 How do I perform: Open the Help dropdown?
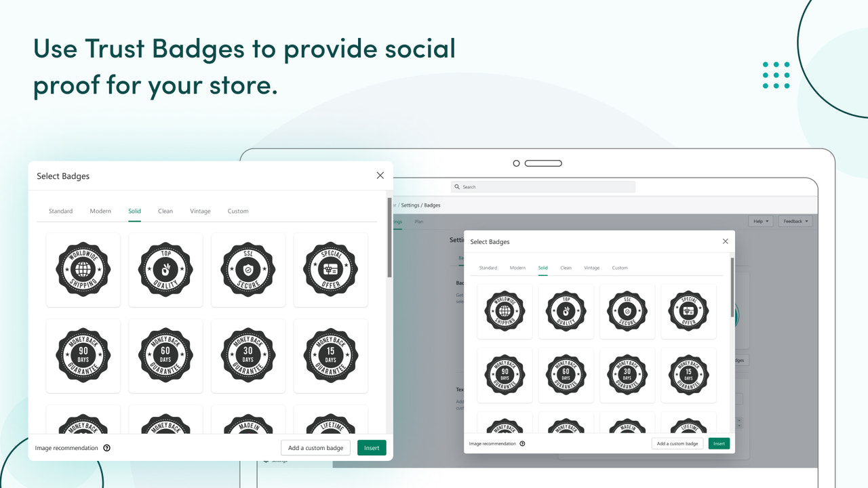[760, 220]
